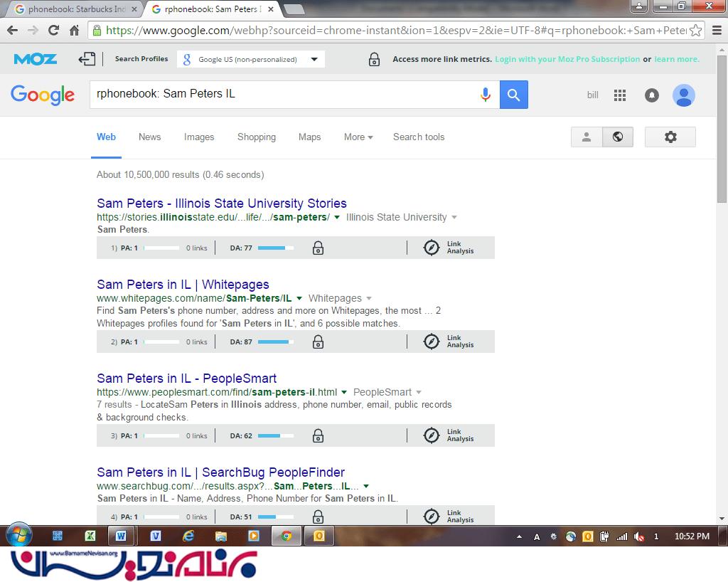Click Link Analysis compass for SearchBug result
The height and width of the screenshot is (582, 728).
(432, 516)
